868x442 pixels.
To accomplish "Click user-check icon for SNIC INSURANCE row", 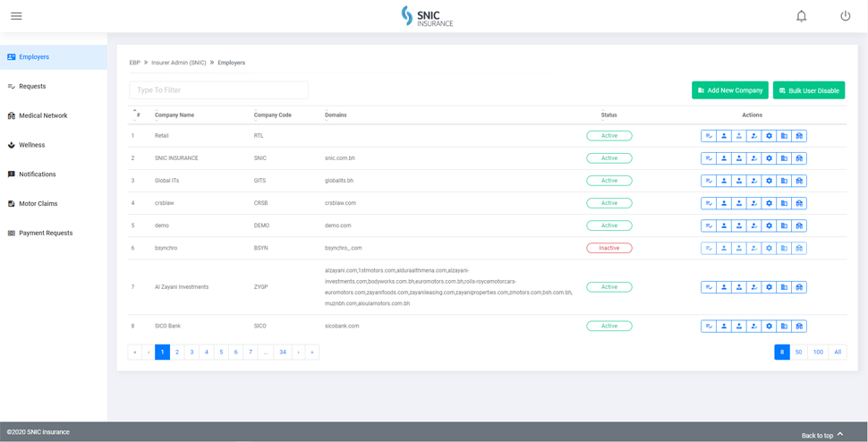I will coord(754,158).
